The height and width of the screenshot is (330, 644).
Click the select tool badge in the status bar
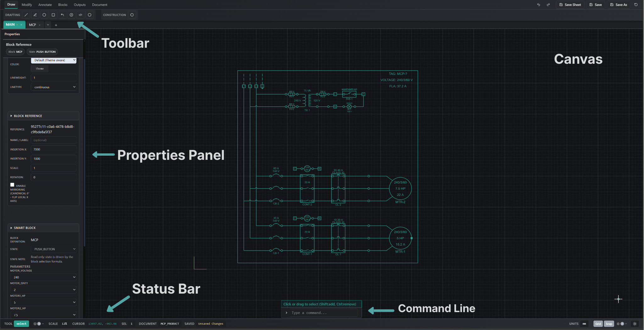(21, 324)
